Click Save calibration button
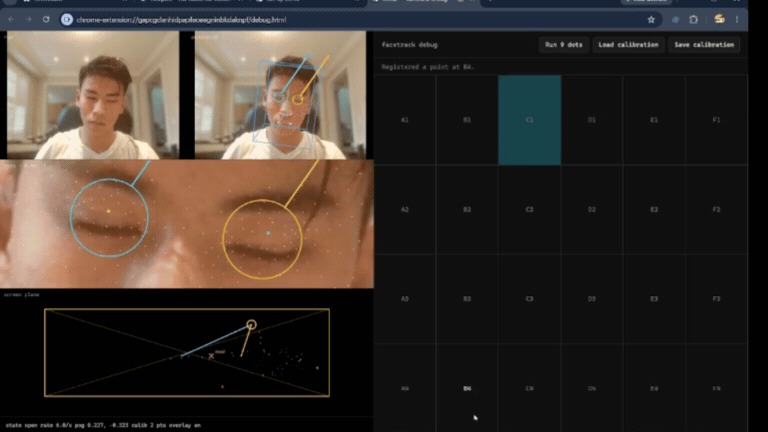 point(704,45)
